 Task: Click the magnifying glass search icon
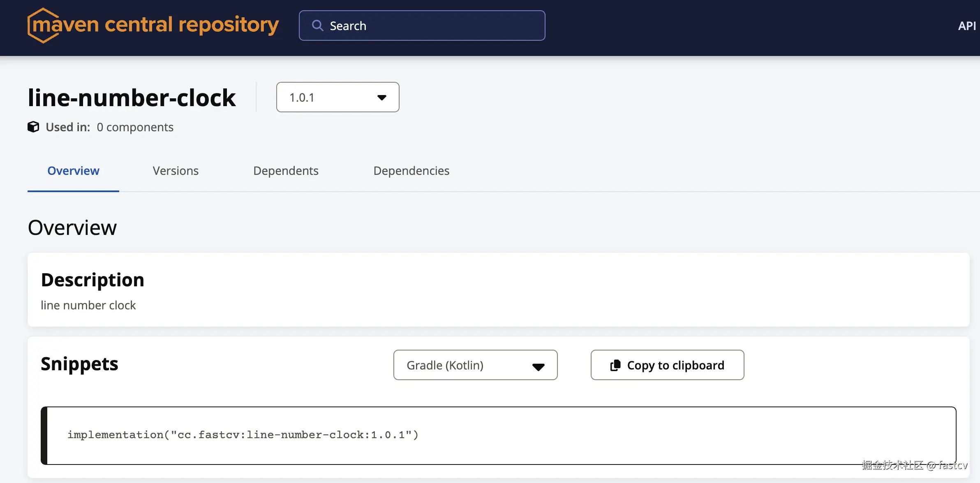tap(317, 26)
